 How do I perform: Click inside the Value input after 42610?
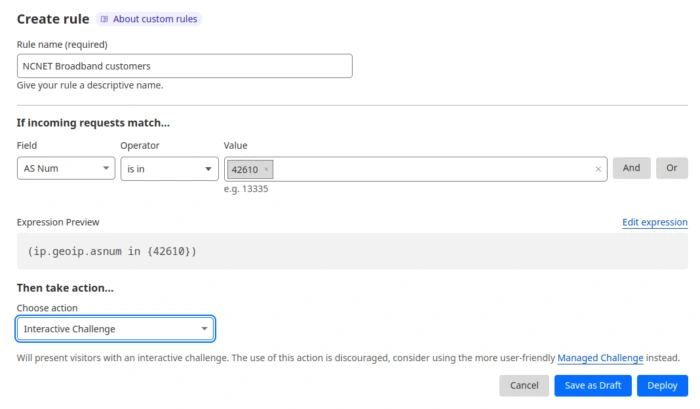tap(433, 169)
